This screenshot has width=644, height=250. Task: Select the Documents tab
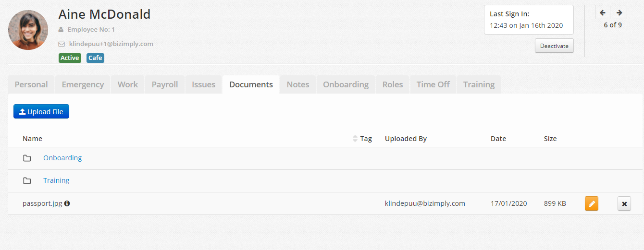coord(251,84)
